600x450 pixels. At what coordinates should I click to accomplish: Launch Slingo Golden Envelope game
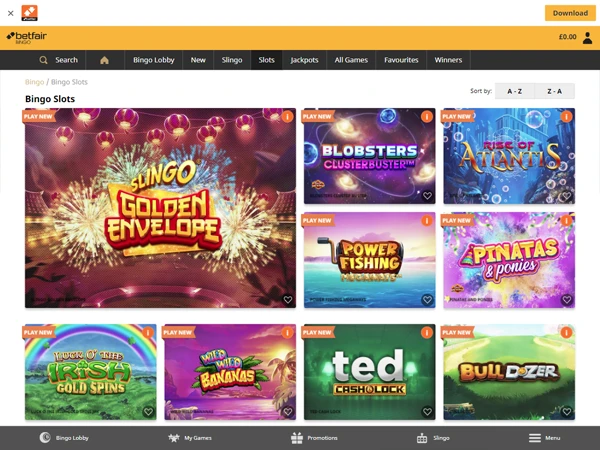pos(160,208)
